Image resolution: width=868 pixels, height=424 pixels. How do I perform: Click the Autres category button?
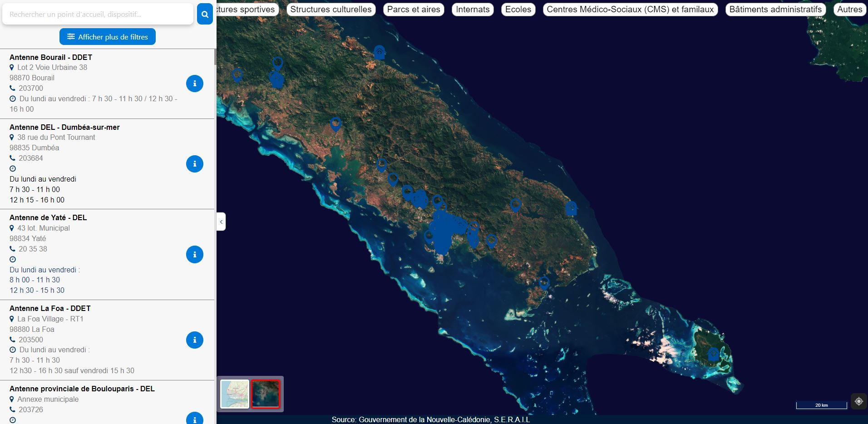coord(849,10)
